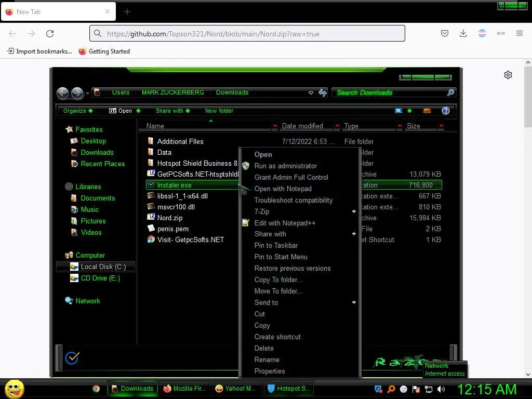Open the Firefox hamburger application menu
This screenshot has width=532, height=399.
coord(519,33)
